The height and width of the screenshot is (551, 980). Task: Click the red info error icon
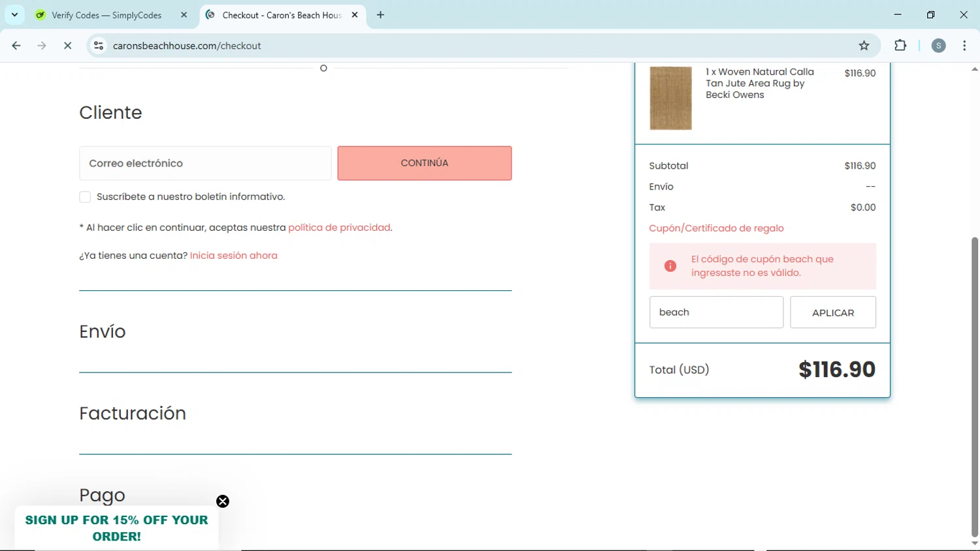point(670,266)
